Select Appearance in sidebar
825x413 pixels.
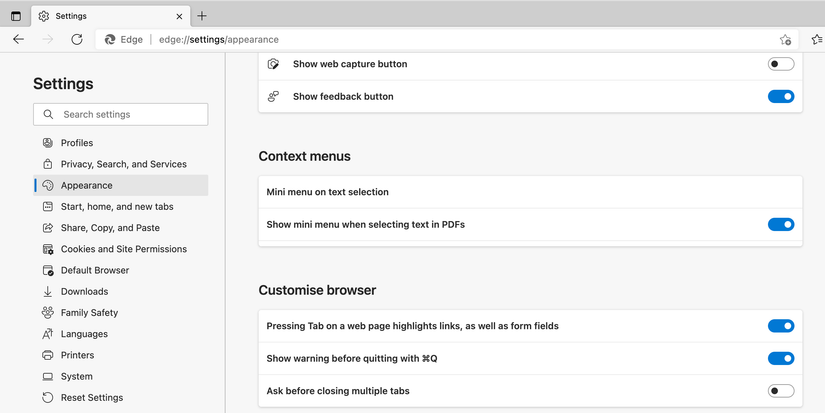120,185
